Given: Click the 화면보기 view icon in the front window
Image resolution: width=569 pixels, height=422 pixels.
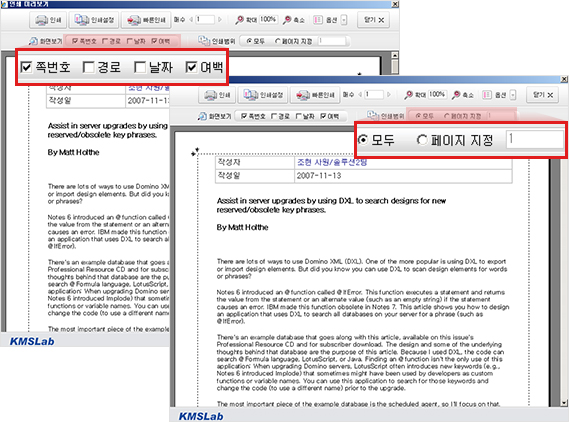Looking at the screenshot, I should click(x=202, y=116).
